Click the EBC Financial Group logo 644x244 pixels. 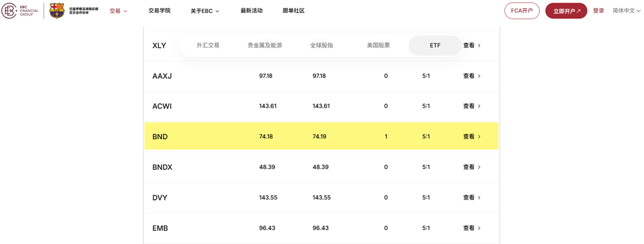[20, 10]
